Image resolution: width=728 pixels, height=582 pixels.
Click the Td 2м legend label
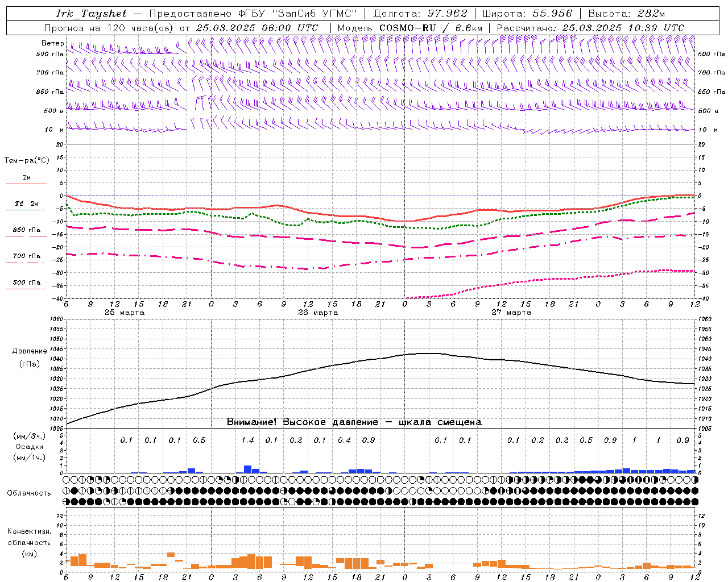pos(27,203)
